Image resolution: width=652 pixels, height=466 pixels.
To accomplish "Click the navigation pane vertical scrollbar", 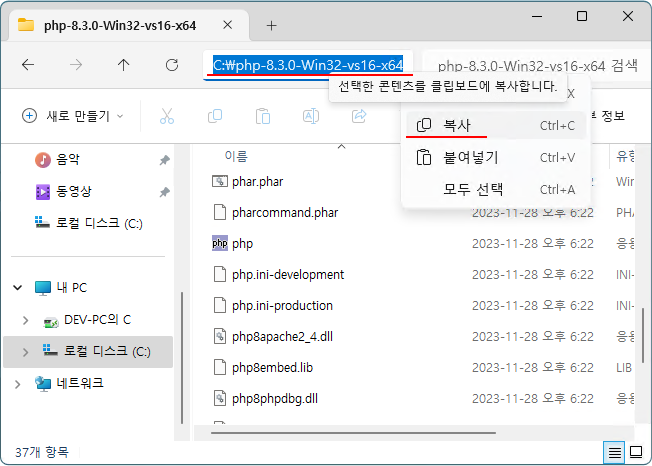I will point(182,358).
